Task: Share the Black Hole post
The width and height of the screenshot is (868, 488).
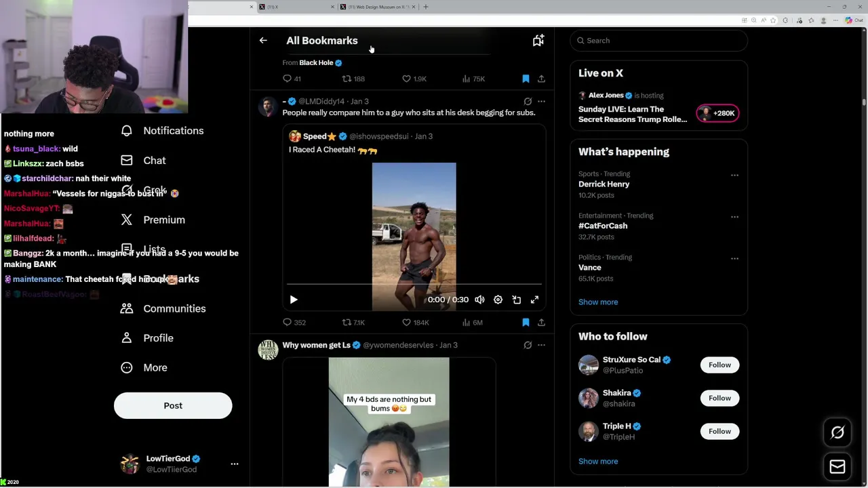Action: point(541,79)
